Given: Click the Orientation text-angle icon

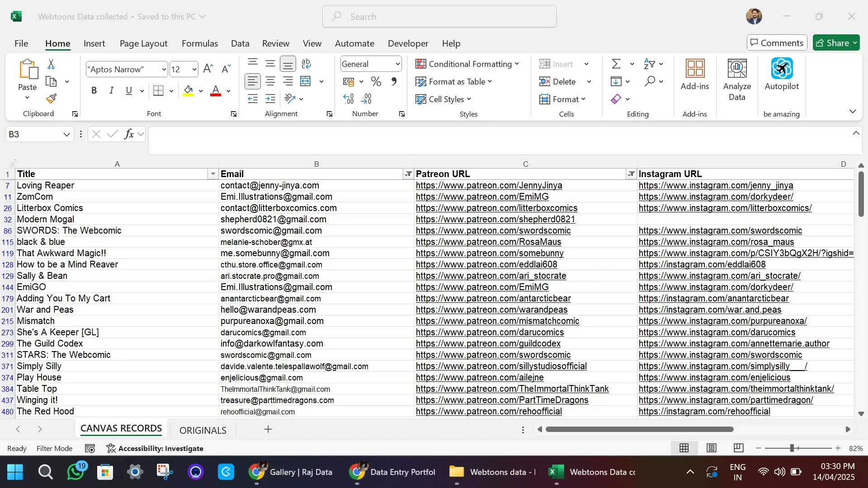Looking at the screenshot, I should point(290,99).
